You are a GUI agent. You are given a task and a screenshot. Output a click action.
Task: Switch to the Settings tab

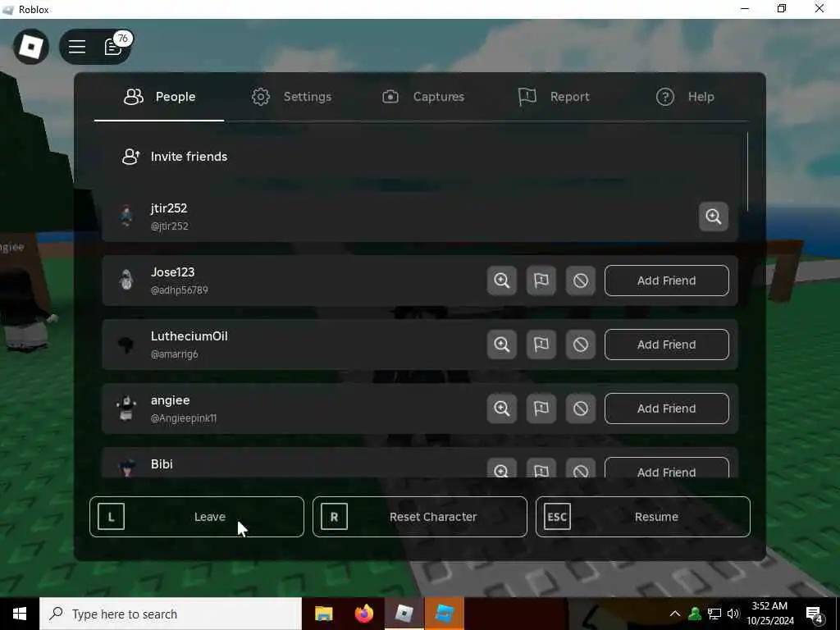(x=291, y=97)
